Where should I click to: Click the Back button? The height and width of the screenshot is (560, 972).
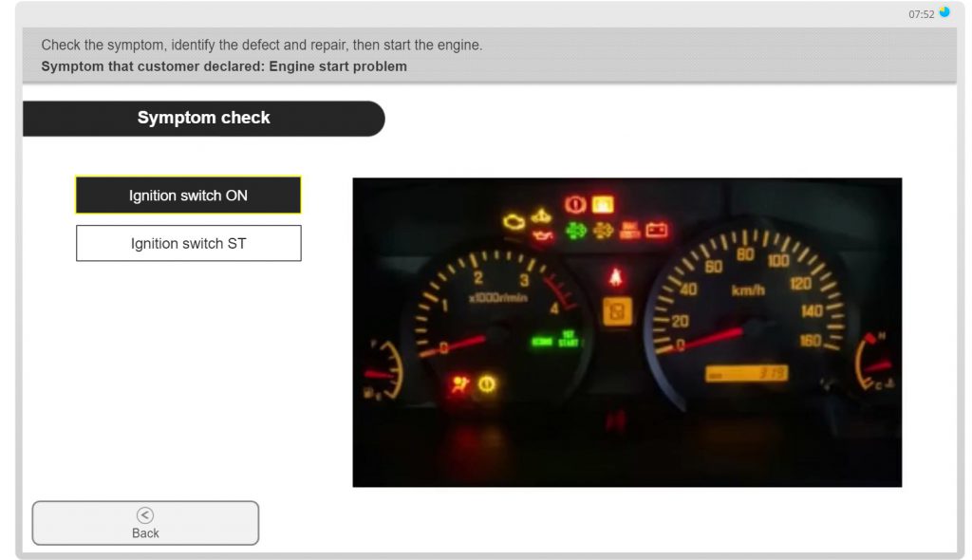click(145, 523)
